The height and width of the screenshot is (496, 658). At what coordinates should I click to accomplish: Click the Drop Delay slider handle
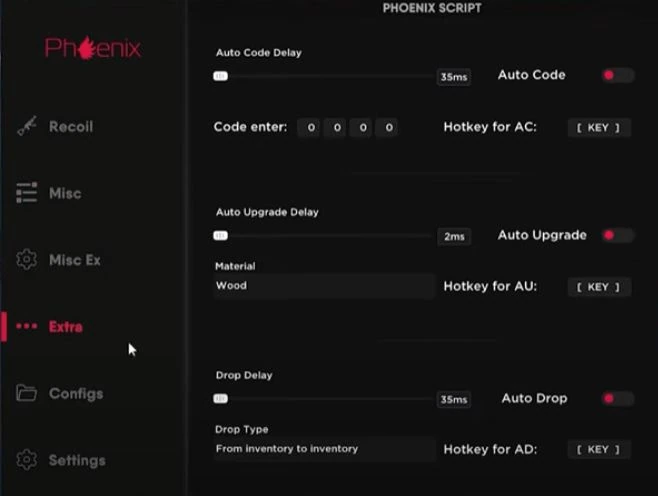(x=220, y=398)
